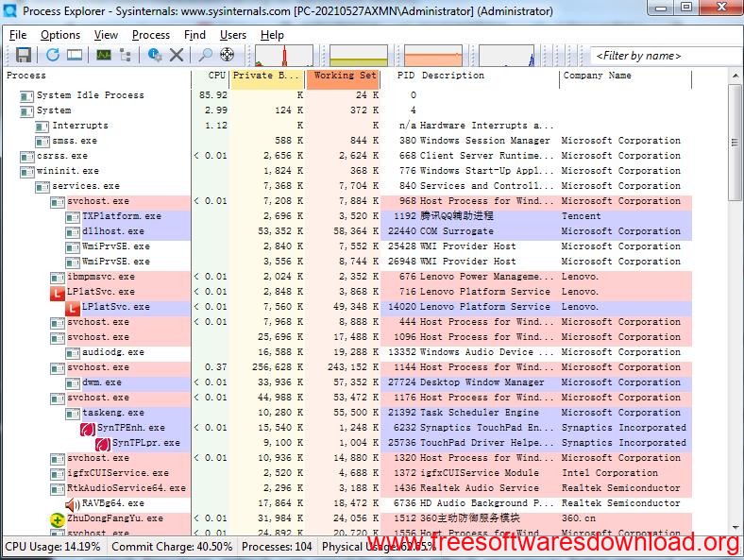Sort by Private Bytes column header
The image size is (744, 560).
pos(267,76)
